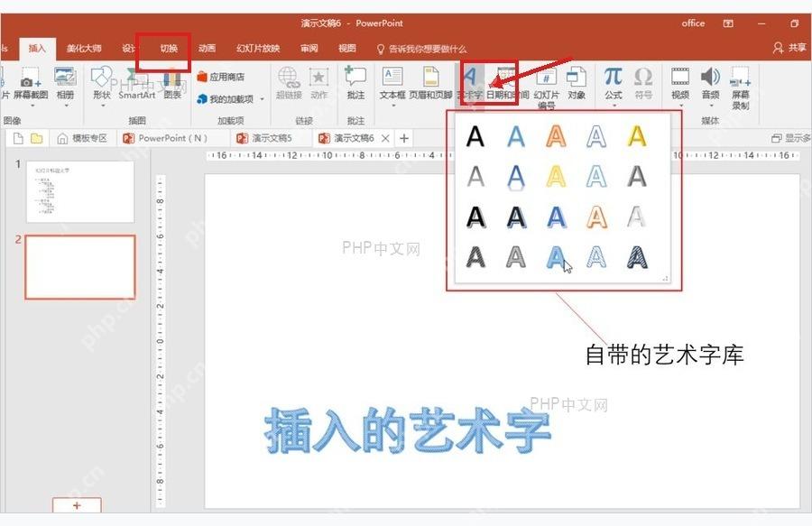The width and height of the screenshot is (812, 526).
Task: Insert a Symbol (符号)
Action: tap(643, 83)
